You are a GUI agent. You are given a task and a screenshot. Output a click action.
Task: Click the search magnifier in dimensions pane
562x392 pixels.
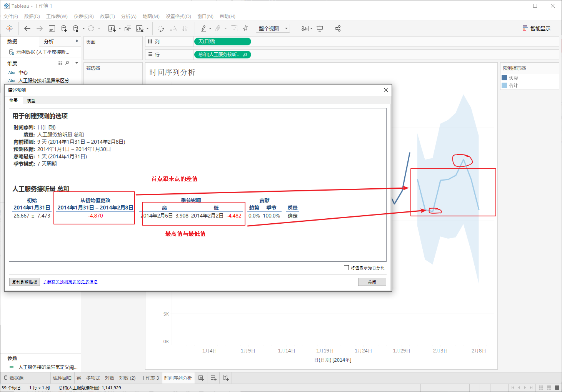click(67, 63)
